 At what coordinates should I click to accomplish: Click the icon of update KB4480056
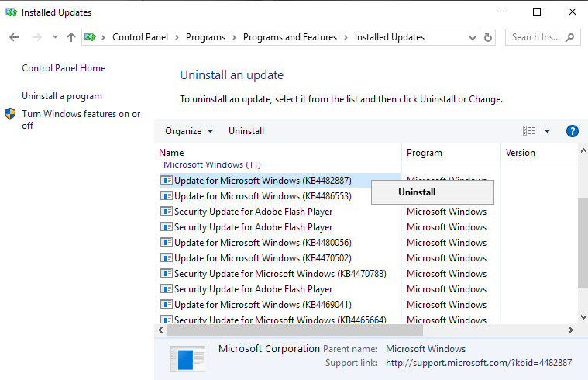coord(166,242)
